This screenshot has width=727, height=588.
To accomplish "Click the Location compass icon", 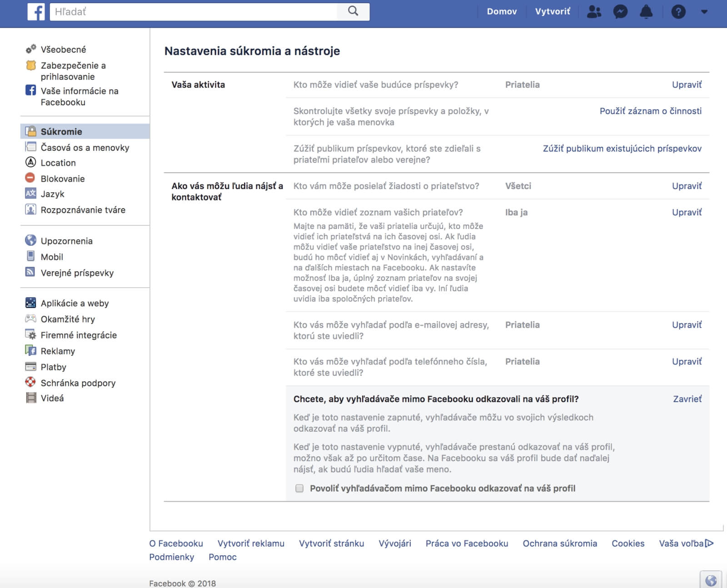I will (30, 162).
